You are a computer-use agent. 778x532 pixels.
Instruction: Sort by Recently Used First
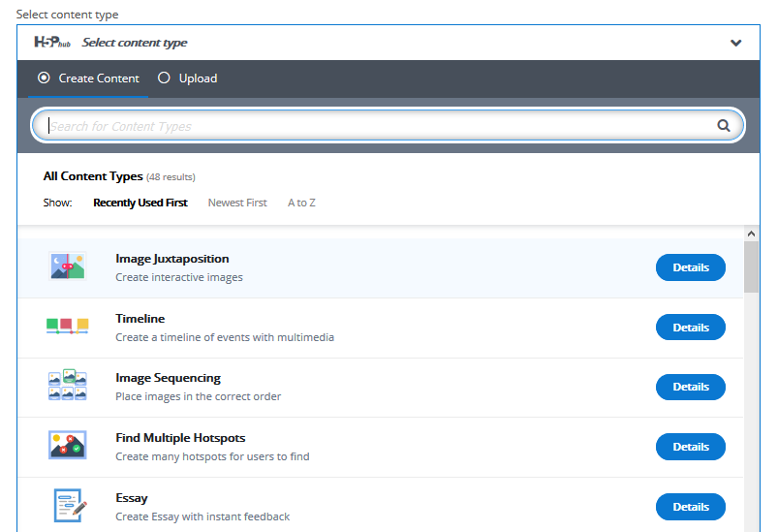(x=140, y=203)
